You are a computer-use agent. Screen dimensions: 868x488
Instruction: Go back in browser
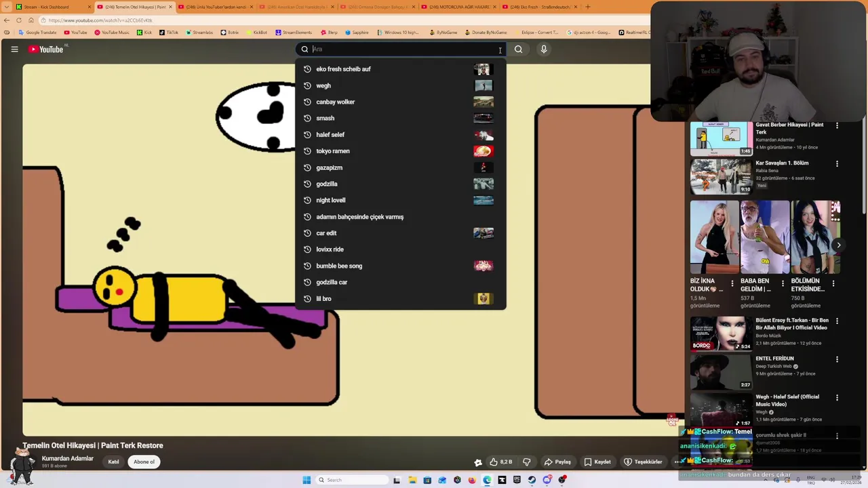click(x=7, y=20)
